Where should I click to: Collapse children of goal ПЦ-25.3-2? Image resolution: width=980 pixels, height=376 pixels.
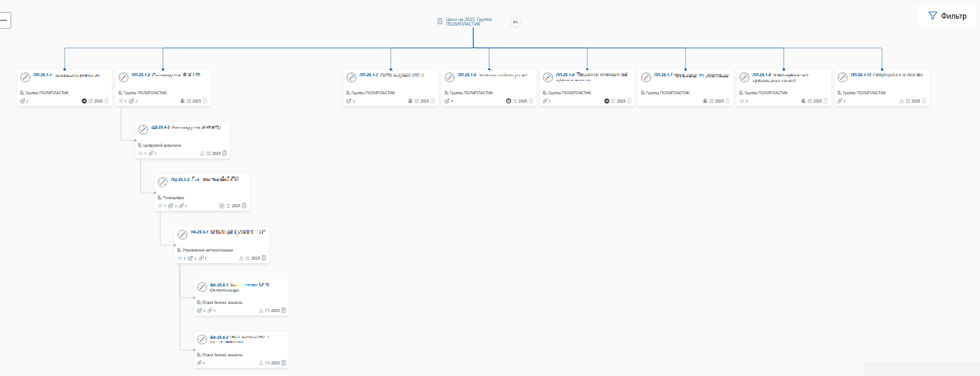click(x=160, y=206)
